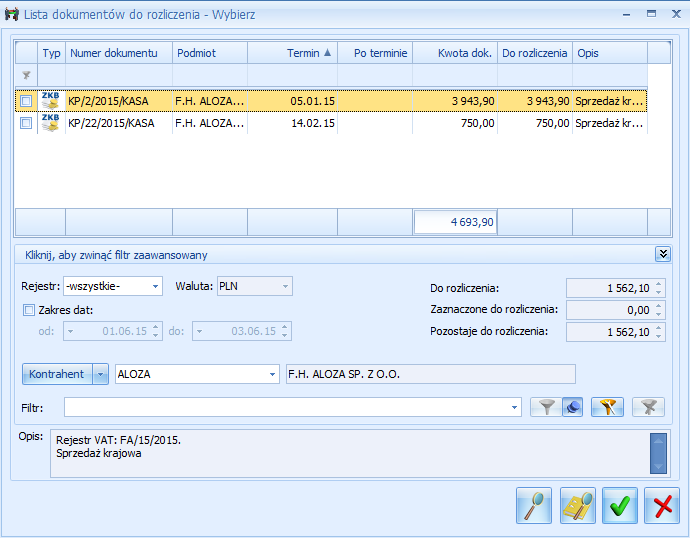Click the yellow document edit icon button

coord(577,505)
